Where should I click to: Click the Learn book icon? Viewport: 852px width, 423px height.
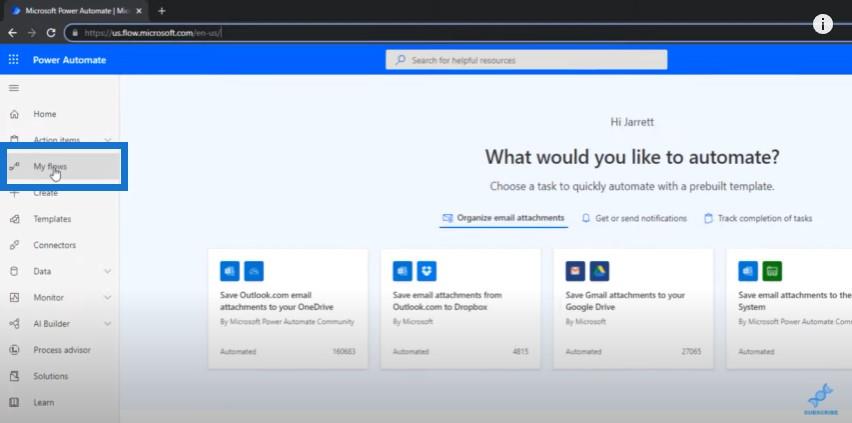pyautogui.click(x=15, y=402)
